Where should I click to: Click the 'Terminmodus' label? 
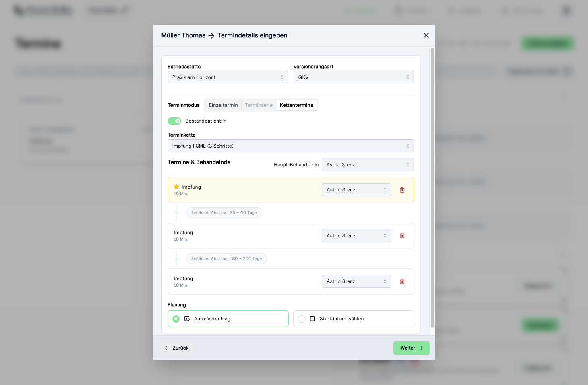pyautogui.click(x=183, y=105)
